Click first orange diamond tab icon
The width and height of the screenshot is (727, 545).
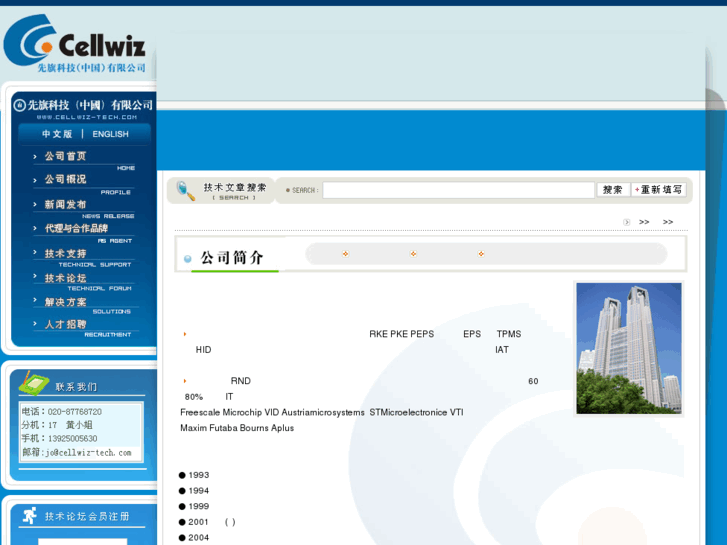(x=345, y=254)
